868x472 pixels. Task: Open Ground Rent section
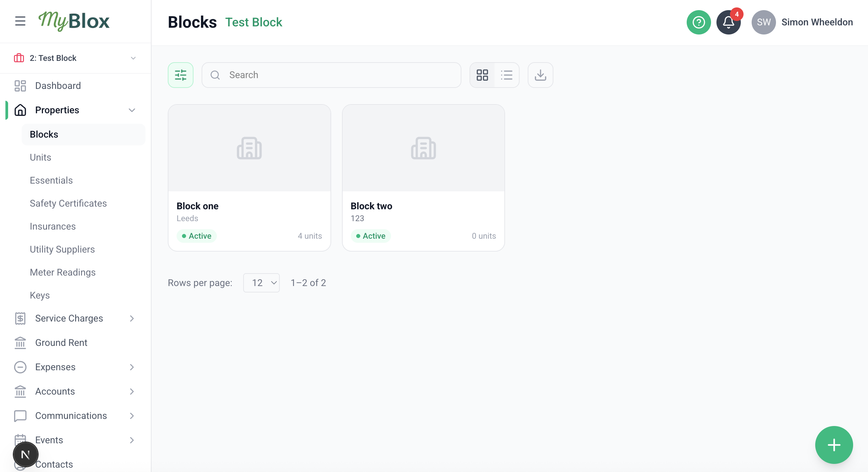(x=61, y=343)
